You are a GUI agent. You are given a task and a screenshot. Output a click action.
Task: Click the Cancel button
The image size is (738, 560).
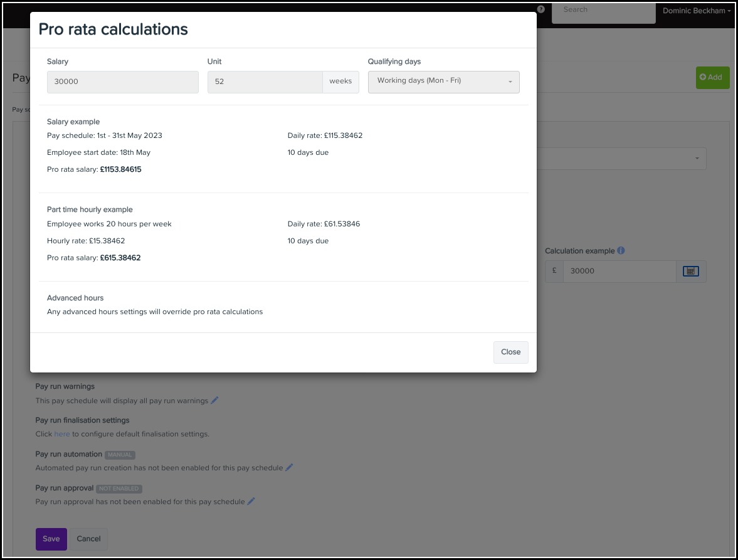point(88,539)
